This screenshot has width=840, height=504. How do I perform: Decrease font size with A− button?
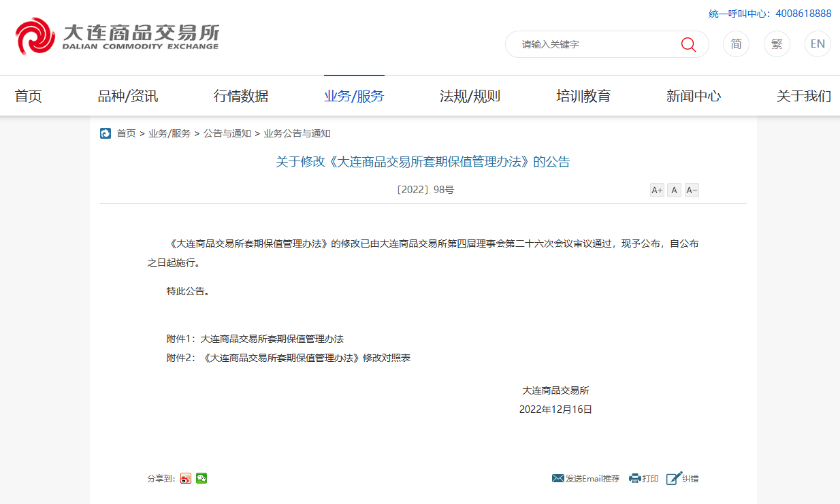(692, 190)
